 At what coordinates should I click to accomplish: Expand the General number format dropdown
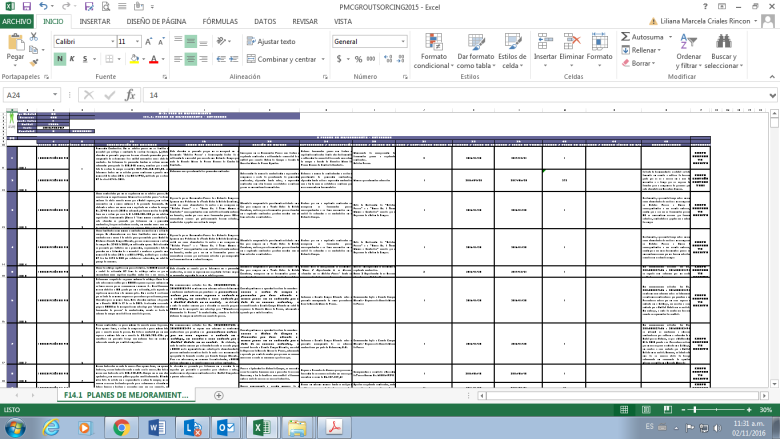pos(404,42)
